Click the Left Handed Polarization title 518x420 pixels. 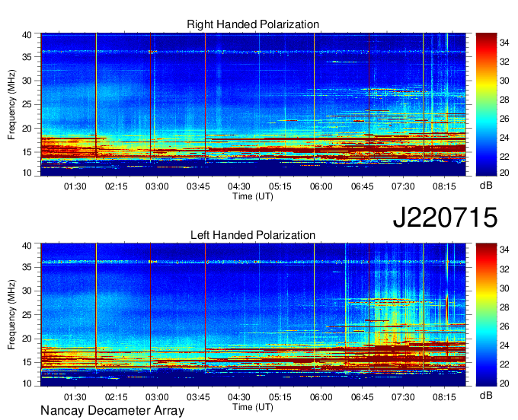coord(253,235)
